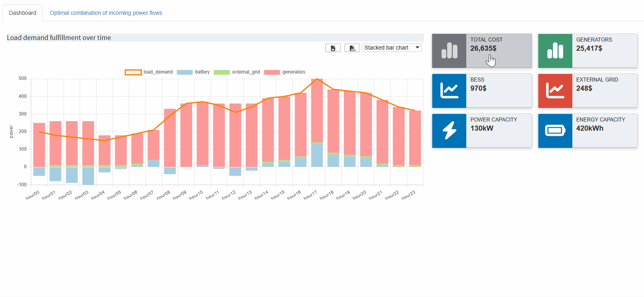
Task: Click the Total Cost bar chart icon
Action: (x=449, y=51)
